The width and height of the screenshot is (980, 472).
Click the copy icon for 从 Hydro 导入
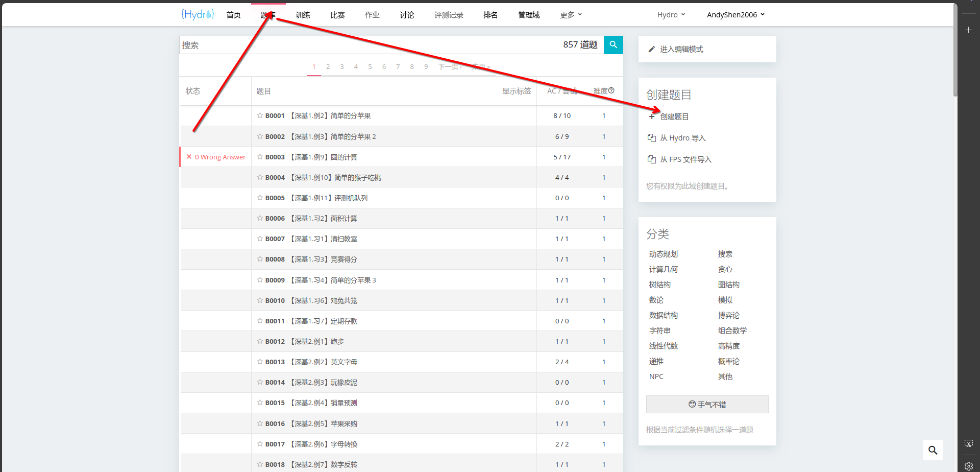[x=651, y=138]
